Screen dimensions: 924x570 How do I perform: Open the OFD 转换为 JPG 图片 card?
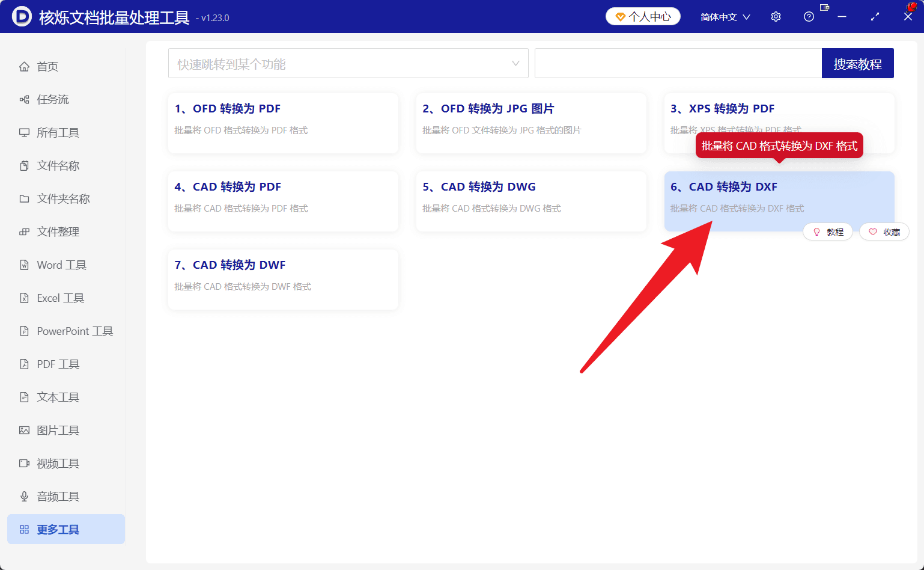pos(531,123)
